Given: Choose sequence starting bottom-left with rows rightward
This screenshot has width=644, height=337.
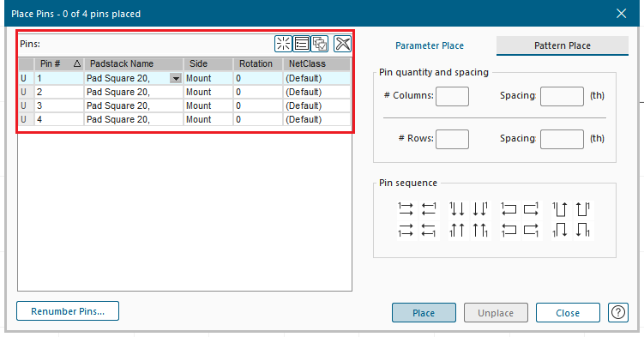Looking at the screenshot, I should (x=406, y=231).
